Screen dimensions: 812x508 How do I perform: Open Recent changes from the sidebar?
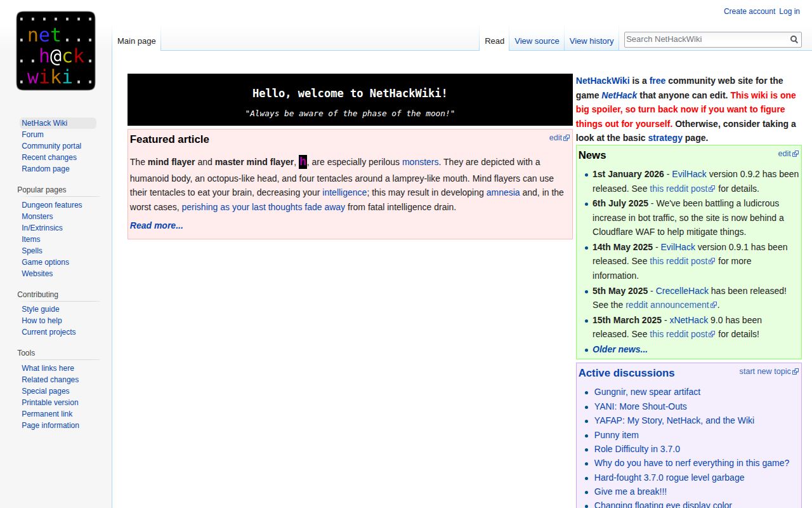coord(49,157)
